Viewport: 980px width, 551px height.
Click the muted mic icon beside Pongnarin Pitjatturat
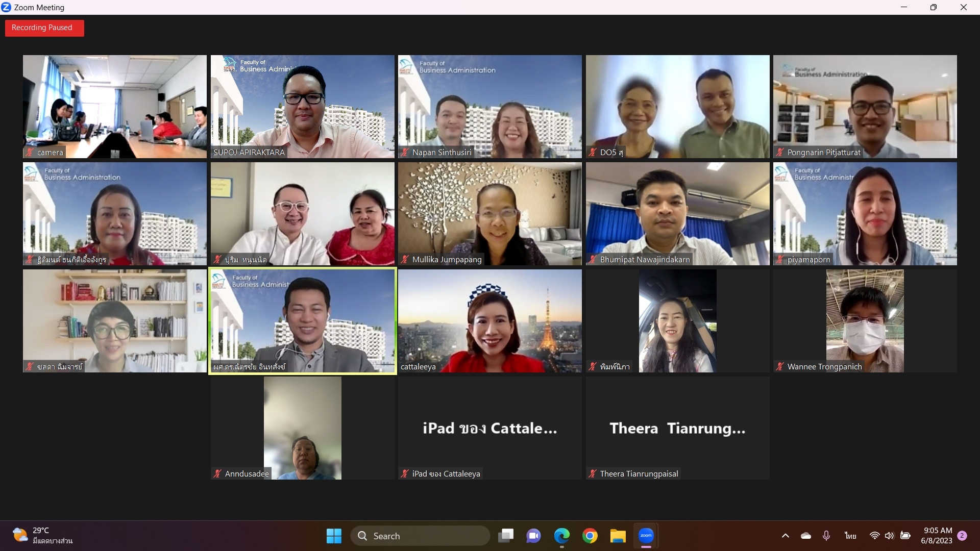click(x=780, y=152)
